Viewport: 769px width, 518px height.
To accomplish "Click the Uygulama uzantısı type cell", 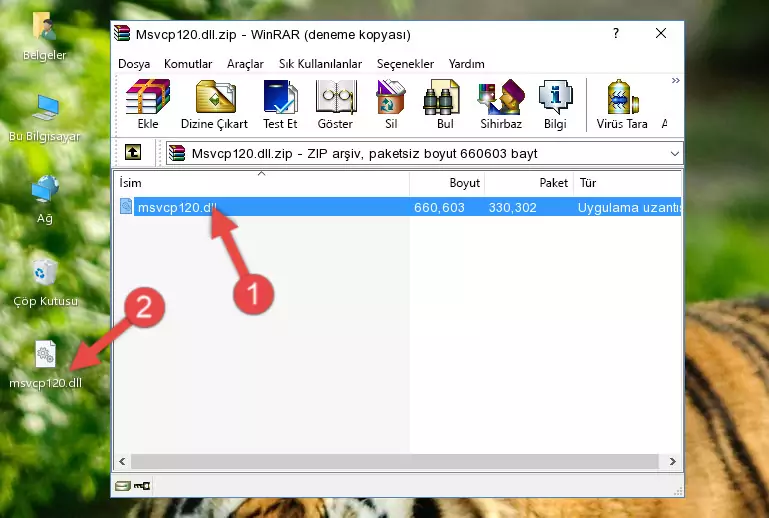I will pos(629,207).
